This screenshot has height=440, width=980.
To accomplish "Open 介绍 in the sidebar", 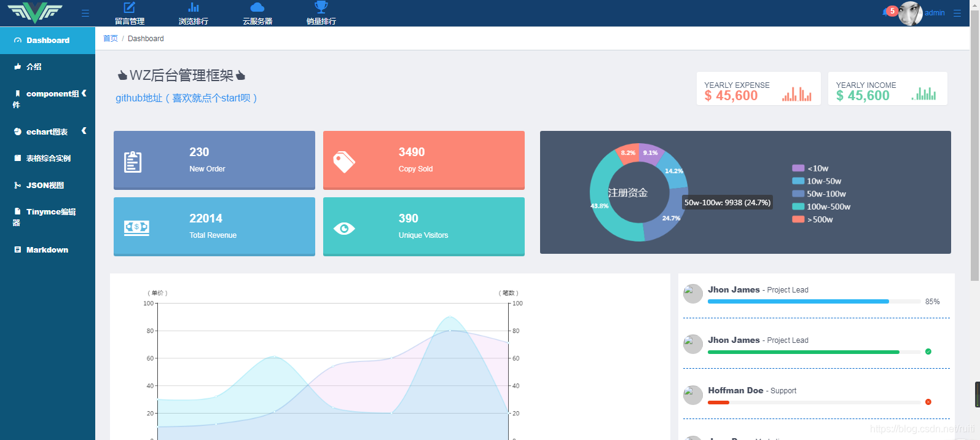I will 47,67.
